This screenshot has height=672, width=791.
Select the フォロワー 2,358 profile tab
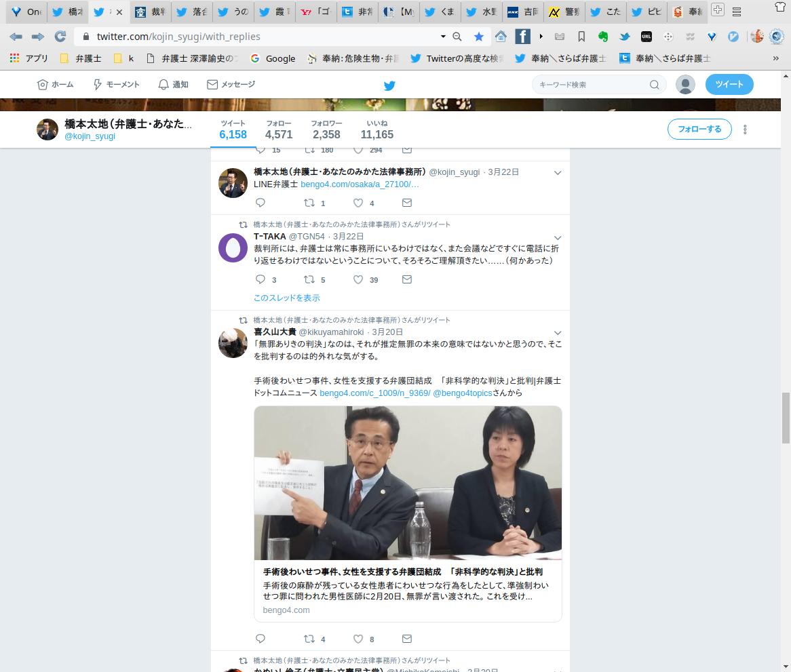(x=326, y=130)
